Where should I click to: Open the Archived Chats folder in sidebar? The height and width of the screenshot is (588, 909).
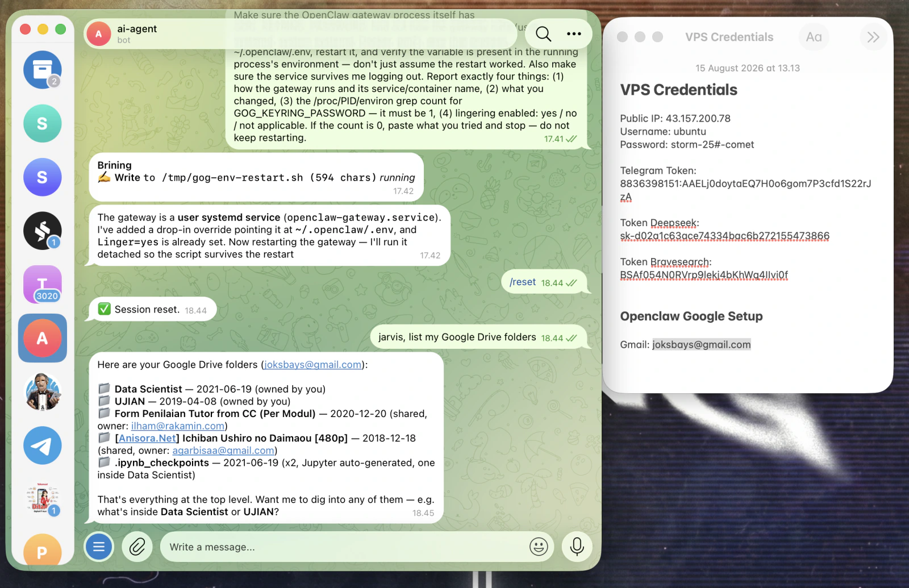click(42, 70)
